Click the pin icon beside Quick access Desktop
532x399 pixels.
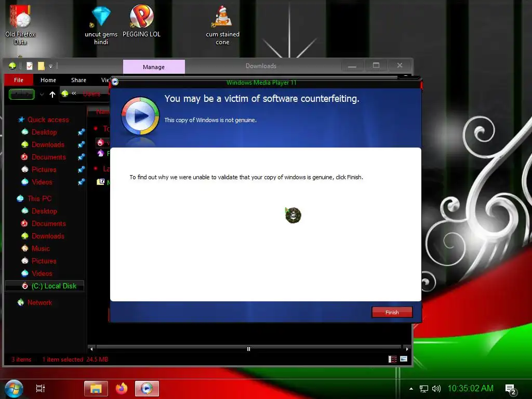tap(81, 132)
